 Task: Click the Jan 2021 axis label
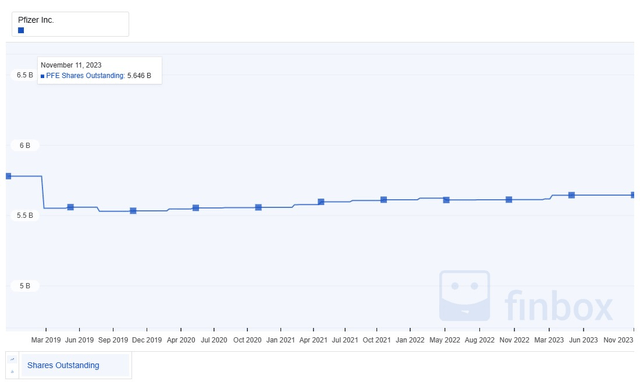pos(280,340)
